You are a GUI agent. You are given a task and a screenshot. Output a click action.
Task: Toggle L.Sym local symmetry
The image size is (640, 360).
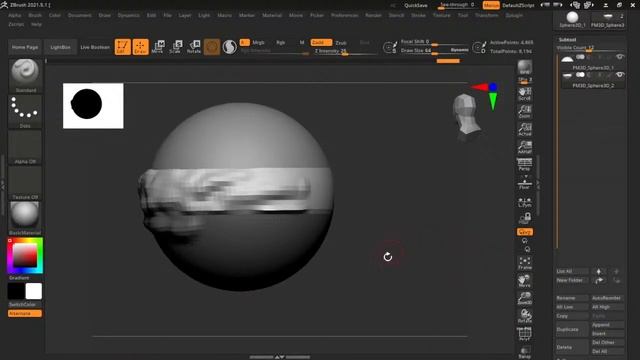[524, 202]
